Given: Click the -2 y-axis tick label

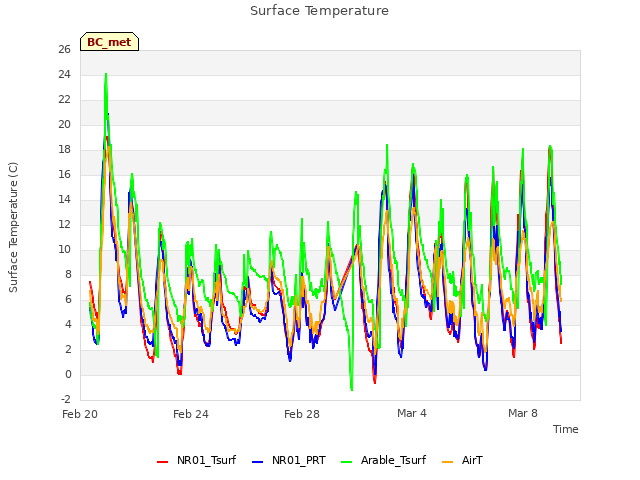Looking at the screenshot, I should point(66,399).
